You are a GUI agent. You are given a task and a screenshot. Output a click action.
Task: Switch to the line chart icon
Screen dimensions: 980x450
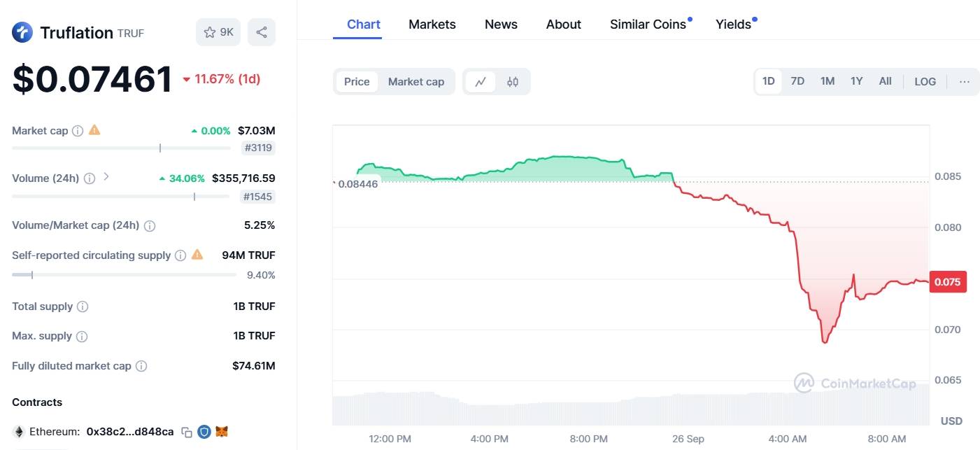pos(481,82)
